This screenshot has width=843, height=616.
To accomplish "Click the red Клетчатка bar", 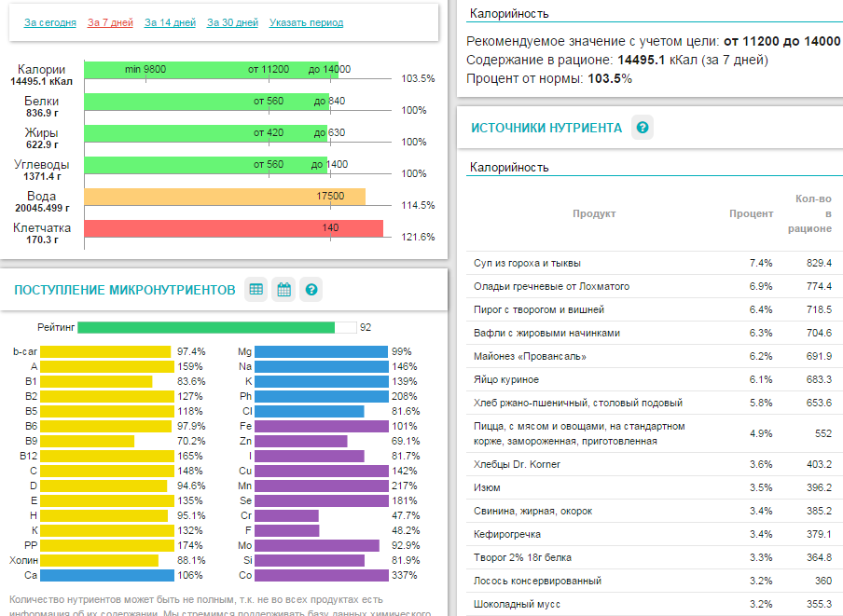I will click(x=233, y=228).
